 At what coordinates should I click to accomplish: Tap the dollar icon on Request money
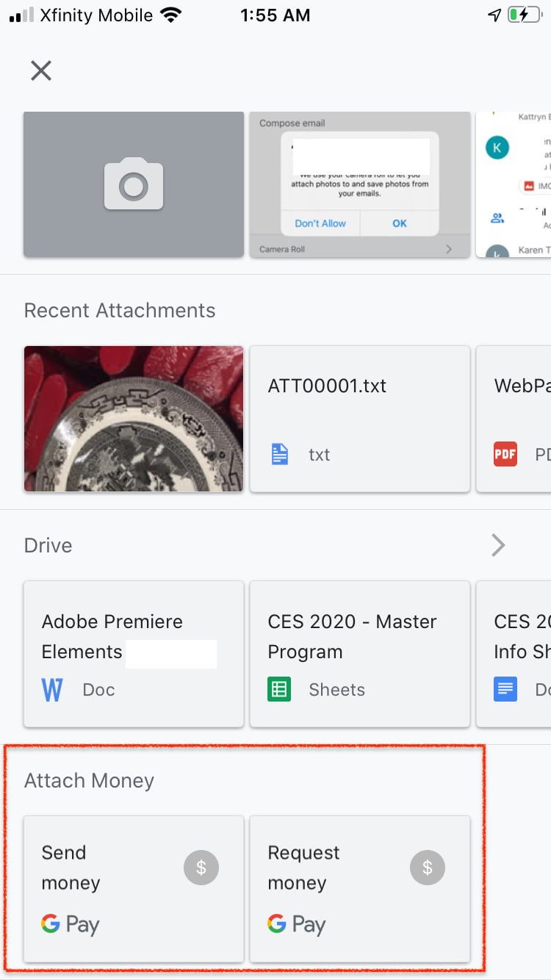[428, 868]
